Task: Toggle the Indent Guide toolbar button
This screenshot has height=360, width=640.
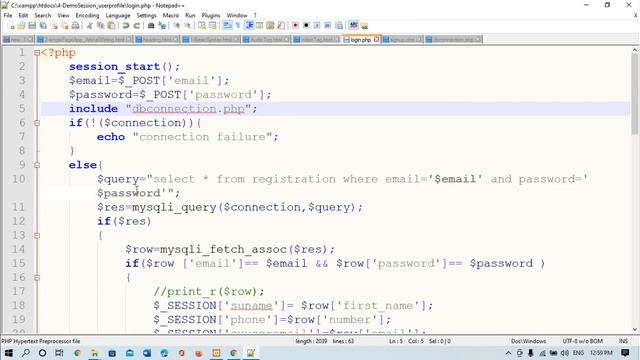Action: (249, 26)
